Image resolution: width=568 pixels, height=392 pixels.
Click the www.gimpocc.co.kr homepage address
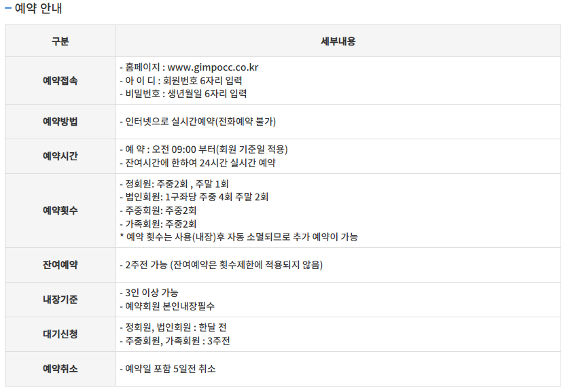(213, 67)
